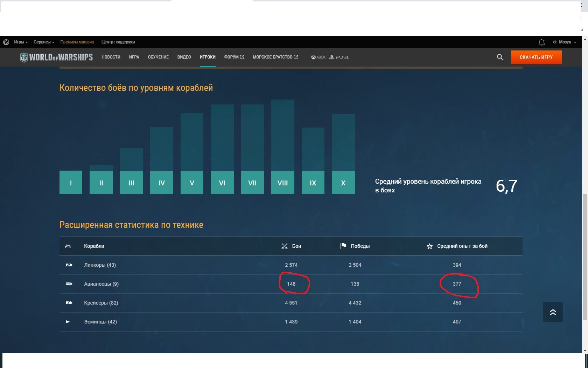This screenshot has width=588, height=368.
Task: Select the Игроки navigation tab
Action: 208,57
